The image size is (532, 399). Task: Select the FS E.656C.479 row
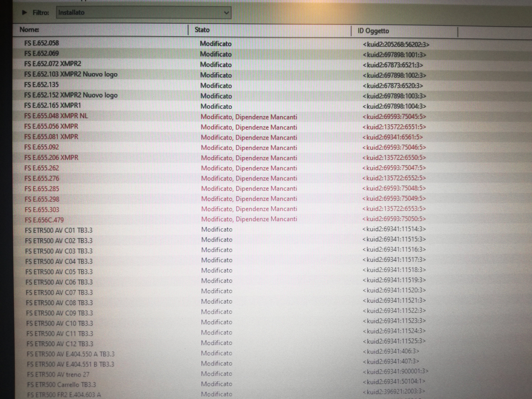[44, 220]
